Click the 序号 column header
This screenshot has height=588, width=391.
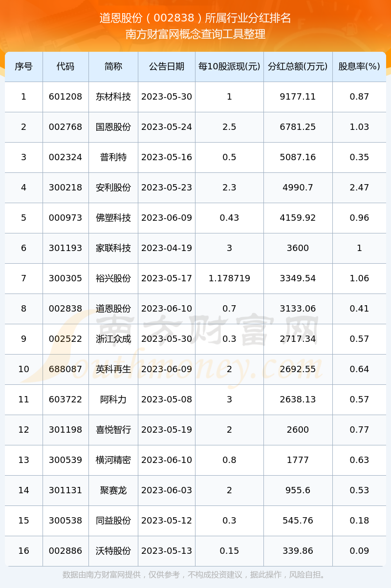coord(23,66)
